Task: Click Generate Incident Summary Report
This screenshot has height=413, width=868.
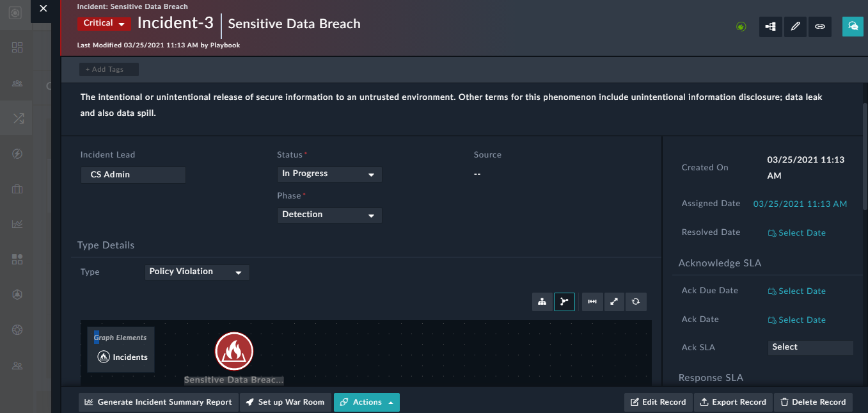Action: pos(157,402)
